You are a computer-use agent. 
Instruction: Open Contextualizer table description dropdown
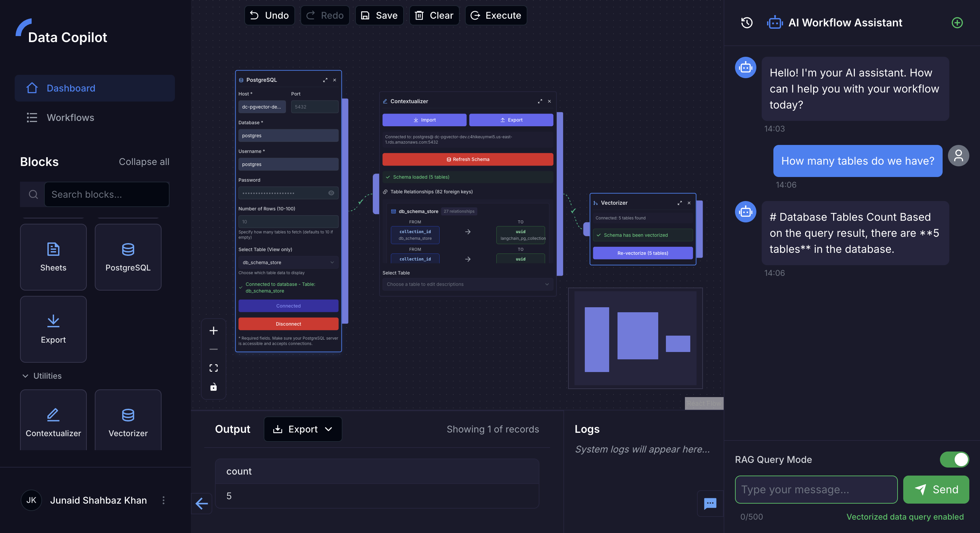[x=467, y=284]
